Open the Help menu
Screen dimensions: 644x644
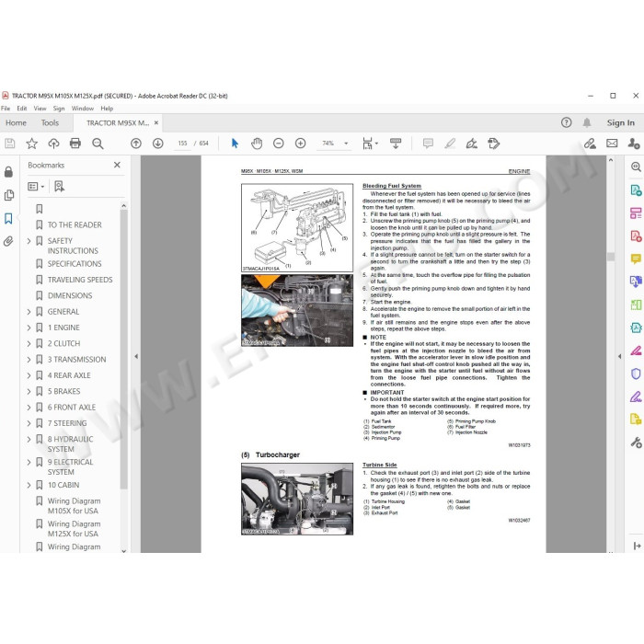(x=107, y=109)
